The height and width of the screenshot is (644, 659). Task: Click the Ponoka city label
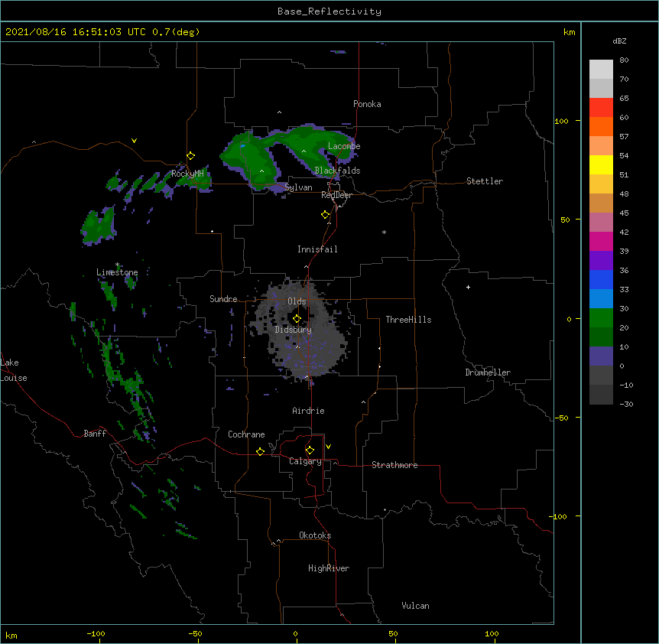(x=367, y=104)
